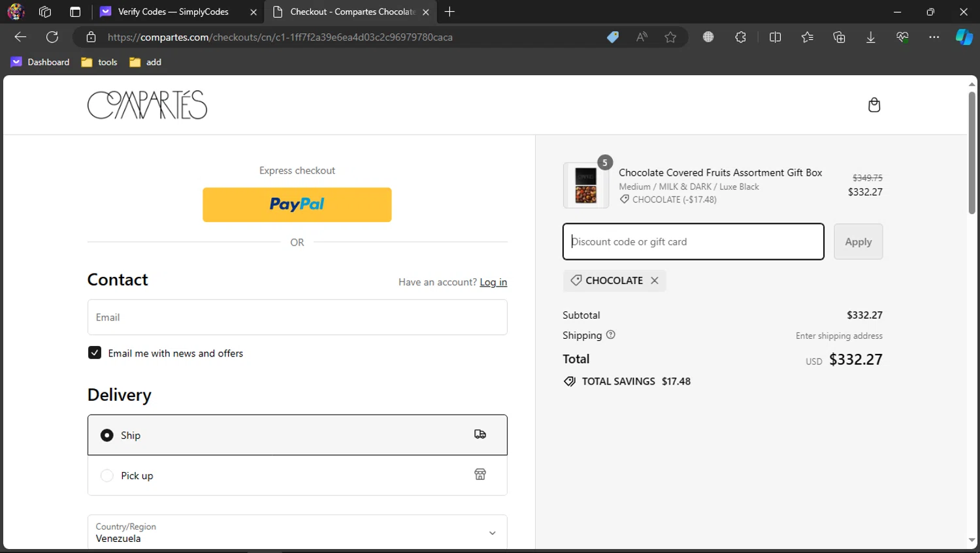
Task: Switch to the Checkout - Compartes tab
Action: click(351, 12)
